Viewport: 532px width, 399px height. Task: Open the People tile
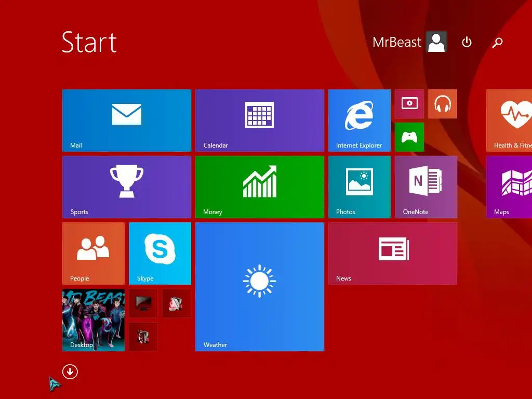[x=94, y=254]
